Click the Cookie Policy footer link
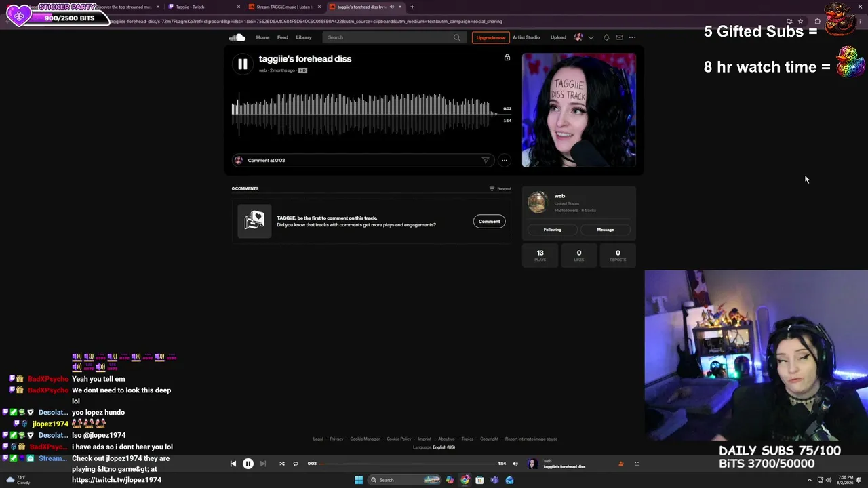868x488 pixels. click(399, 439)
